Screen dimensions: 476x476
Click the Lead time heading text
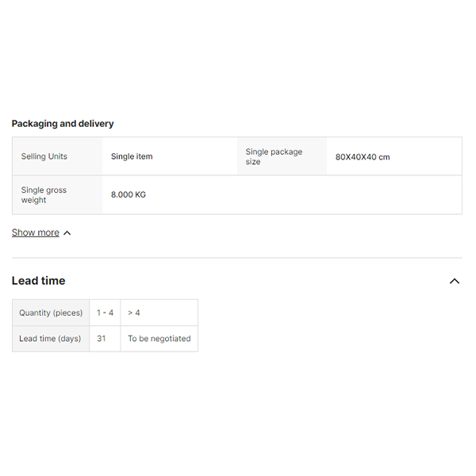[x=38, y=281]
